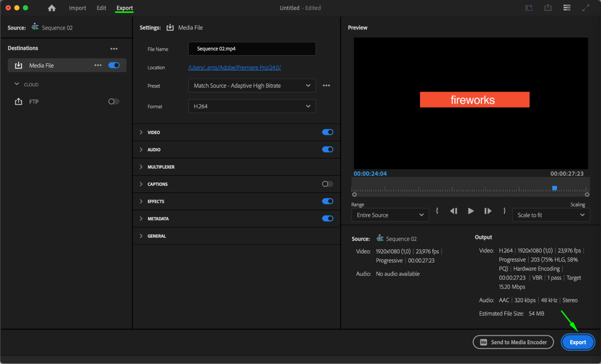601x364 pixels.
Task: Switch to the Import tab
Action: pyautogui.click(x=77, y=8)
